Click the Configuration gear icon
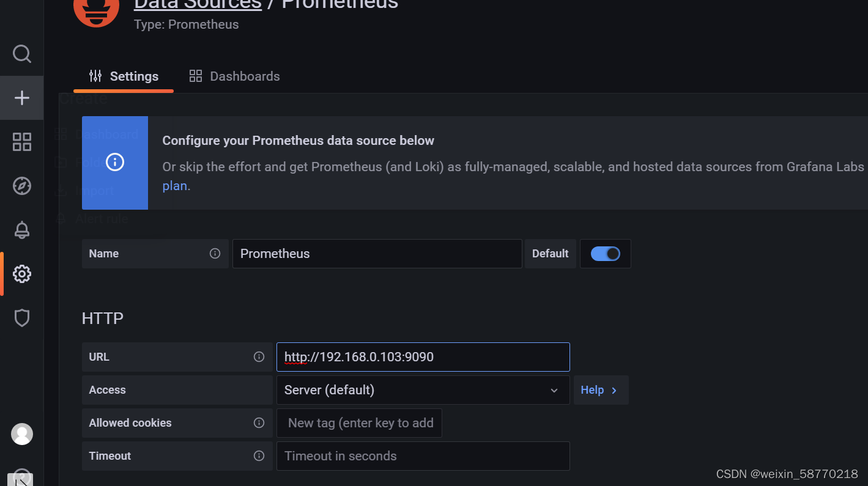The height and width of the screenshot is (486, 868). [x=21, y=273]
